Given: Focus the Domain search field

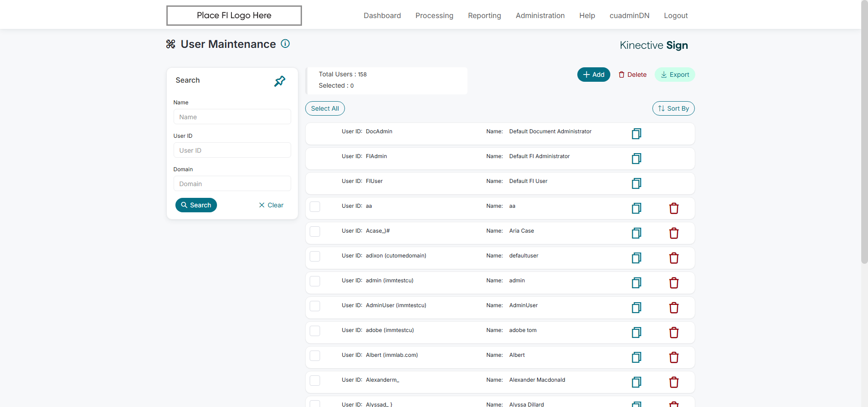Looking at the screenshot, I should coord(232,183).
